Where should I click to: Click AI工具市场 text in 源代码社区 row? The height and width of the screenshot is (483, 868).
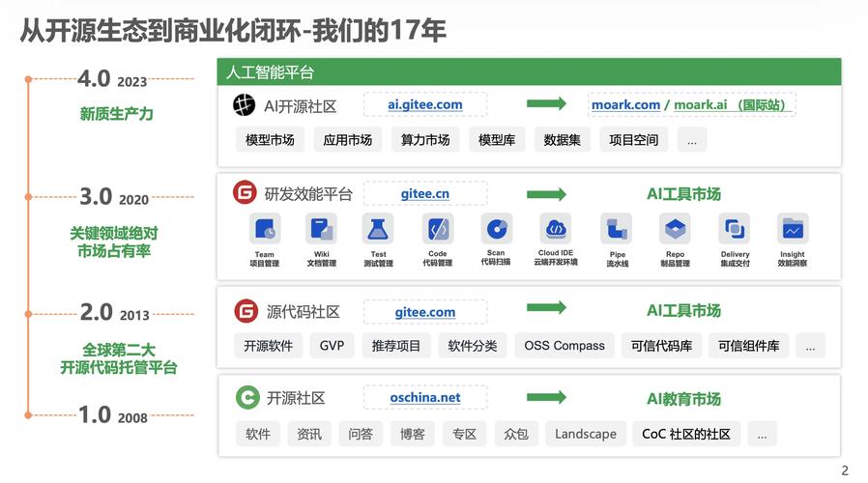click(683, 311)
